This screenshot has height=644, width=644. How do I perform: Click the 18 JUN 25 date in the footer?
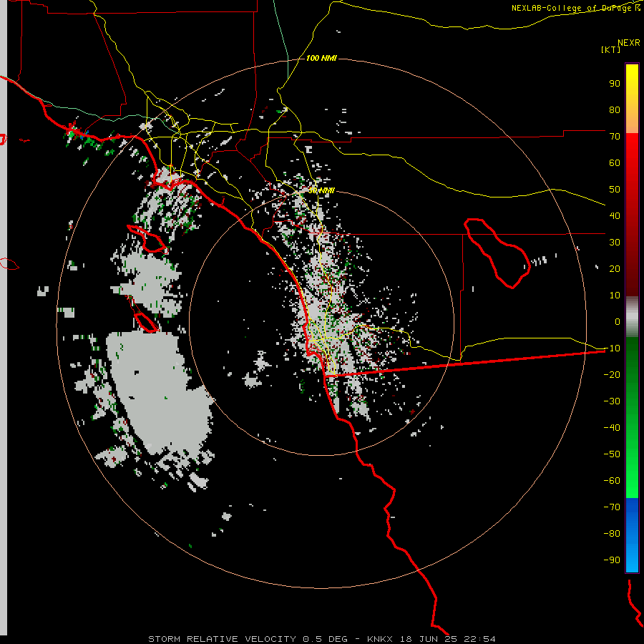[429, 639]
